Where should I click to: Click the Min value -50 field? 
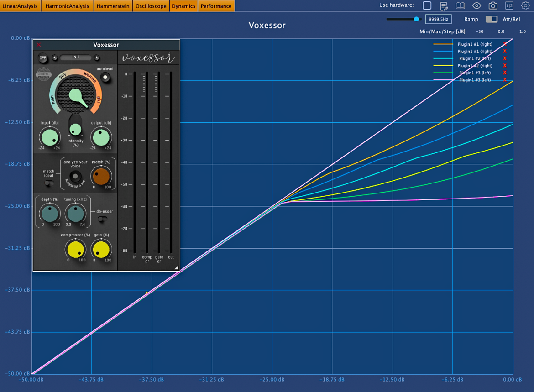click(480, 31)
